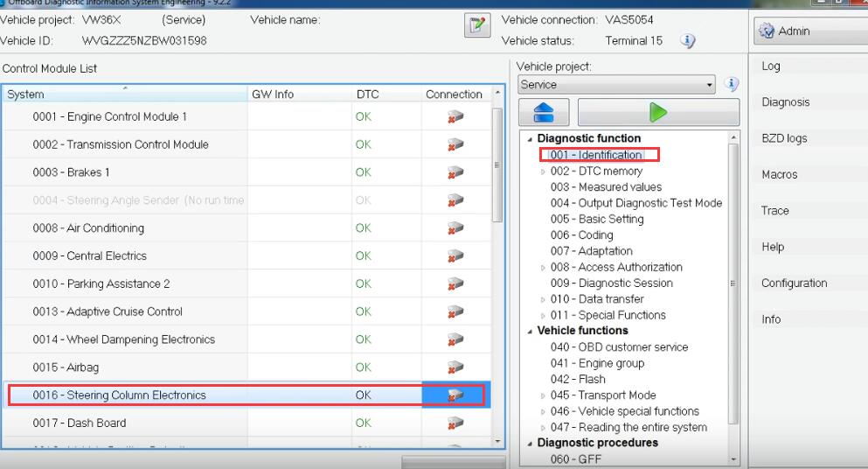Screen dimensions: 868x469
Task: Expand 008 - Access Authorization node
Action: tap(543, 268)
